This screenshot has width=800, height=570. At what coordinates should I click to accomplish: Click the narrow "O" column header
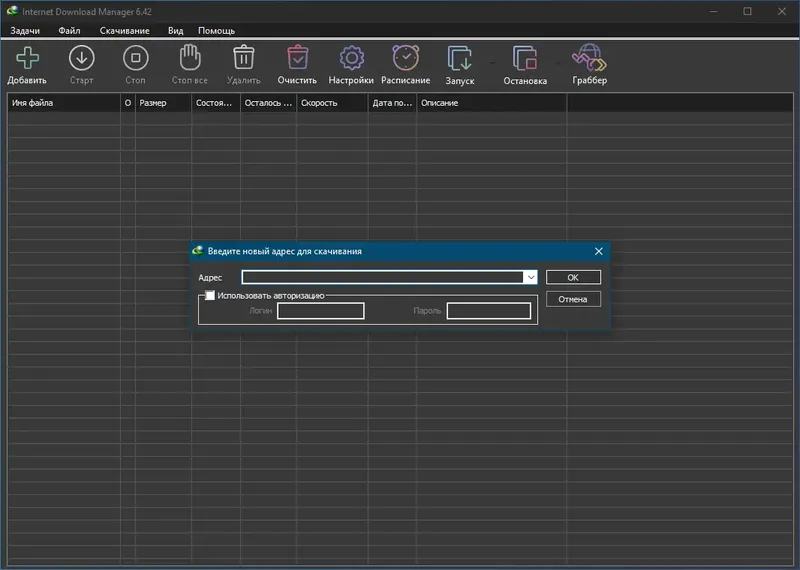128,103
